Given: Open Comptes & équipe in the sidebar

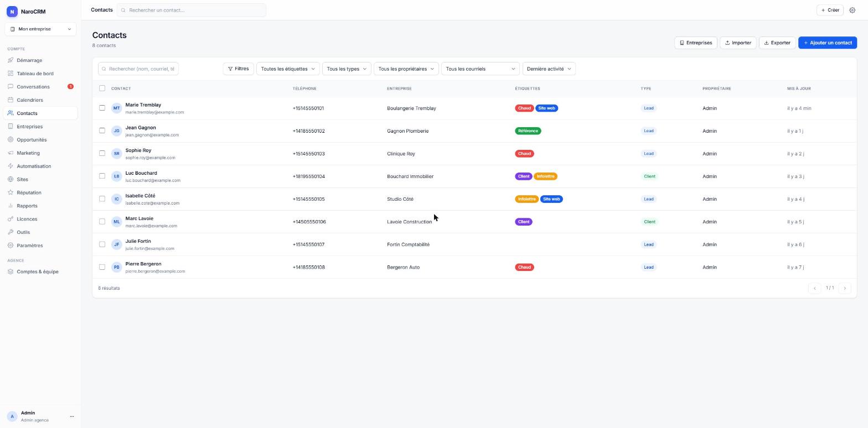Looking at the screenshot, I should tap(40, 272).
